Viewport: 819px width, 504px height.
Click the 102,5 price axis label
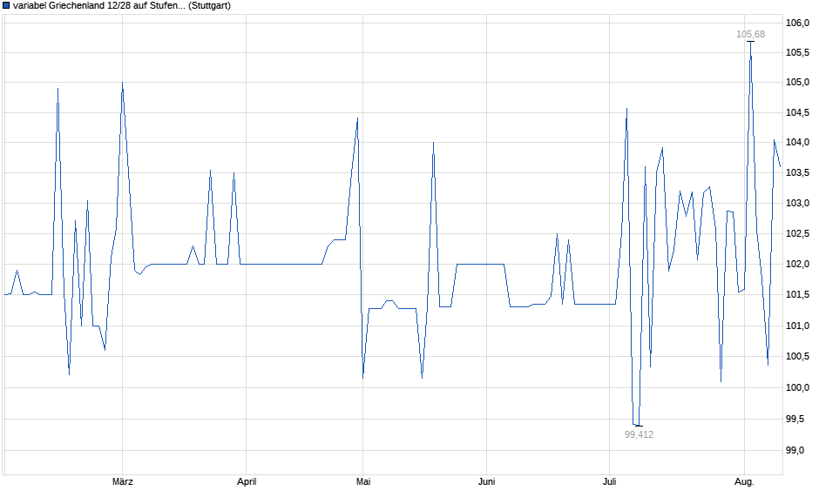tap(797, 233)
